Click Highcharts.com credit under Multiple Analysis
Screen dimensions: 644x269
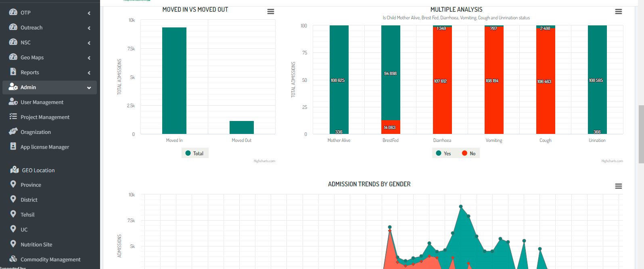(x=612, y=161)
